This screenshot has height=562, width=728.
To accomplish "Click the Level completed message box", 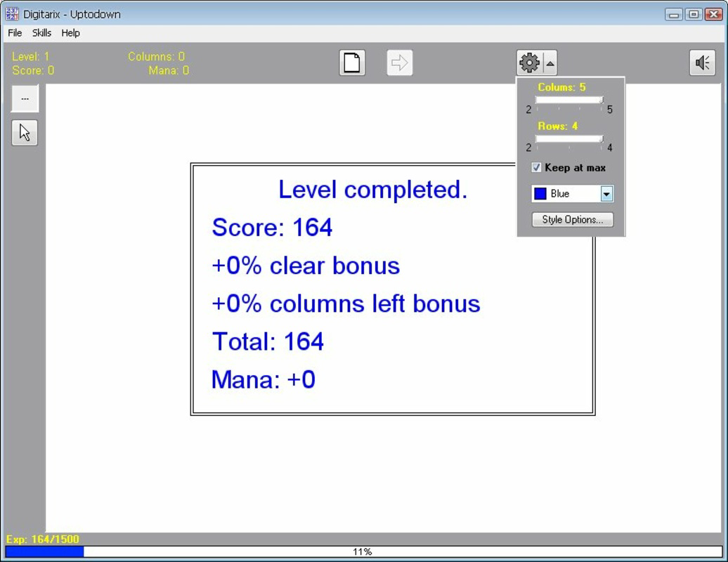I will [392, 289].
